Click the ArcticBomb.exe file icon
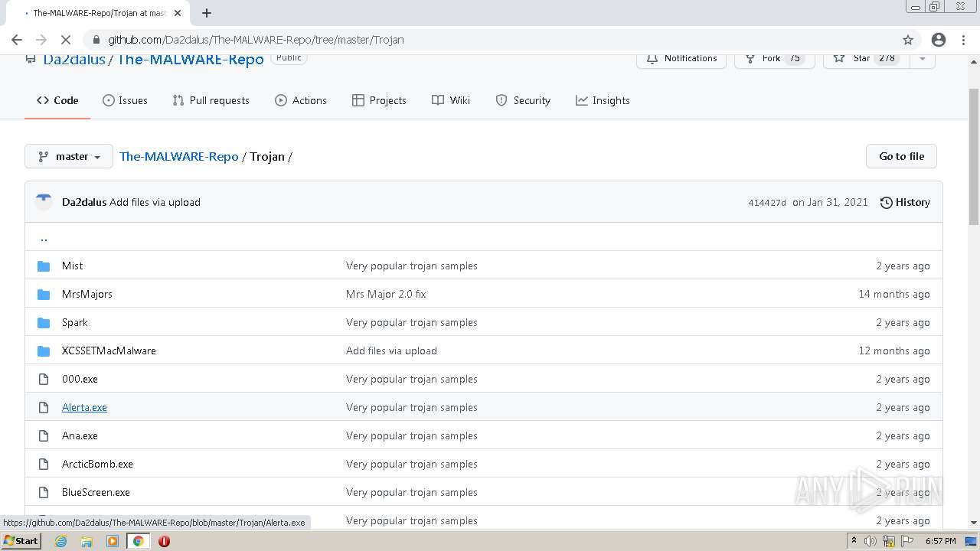This screenshot has height=551, width=980. (x=44, y=465)
